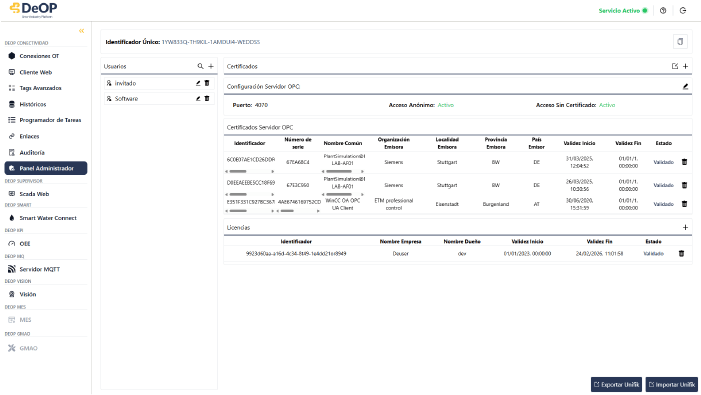
Task: Click scrollbar under serial 4AE6746169752CD
Action: [287, 211]
